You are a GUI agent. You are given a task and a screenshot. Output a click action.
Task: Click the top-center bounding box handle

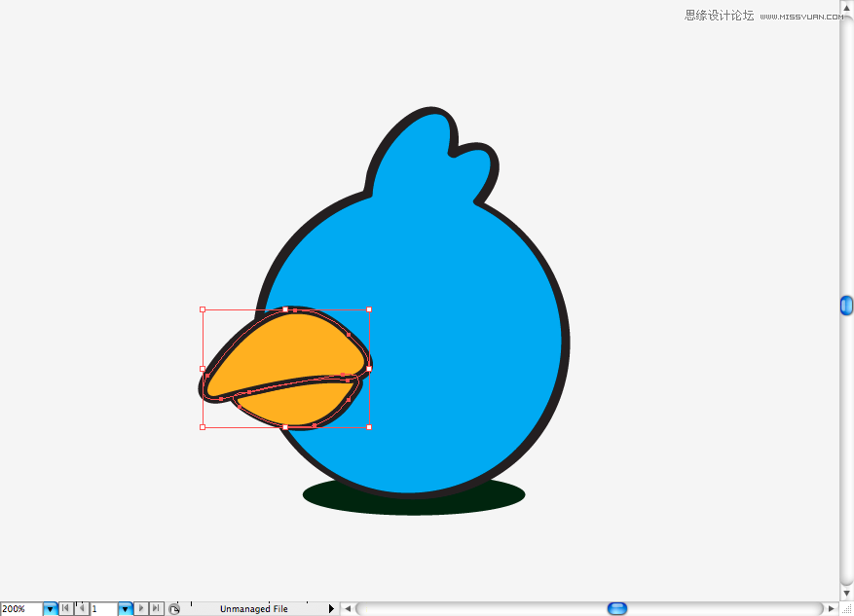[285, 309]
